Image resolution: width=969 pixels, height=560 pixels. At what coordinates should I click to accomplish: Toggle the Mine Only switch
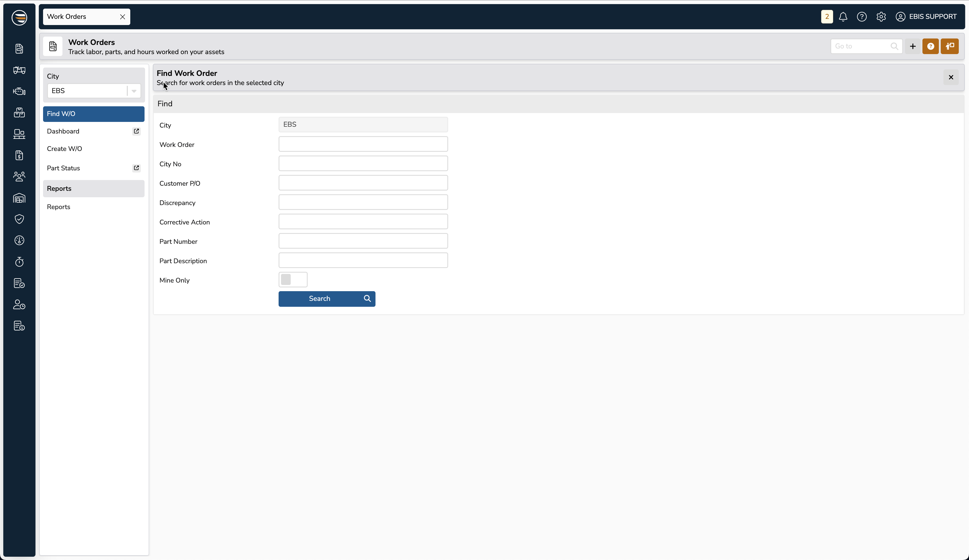coord(293,279)
